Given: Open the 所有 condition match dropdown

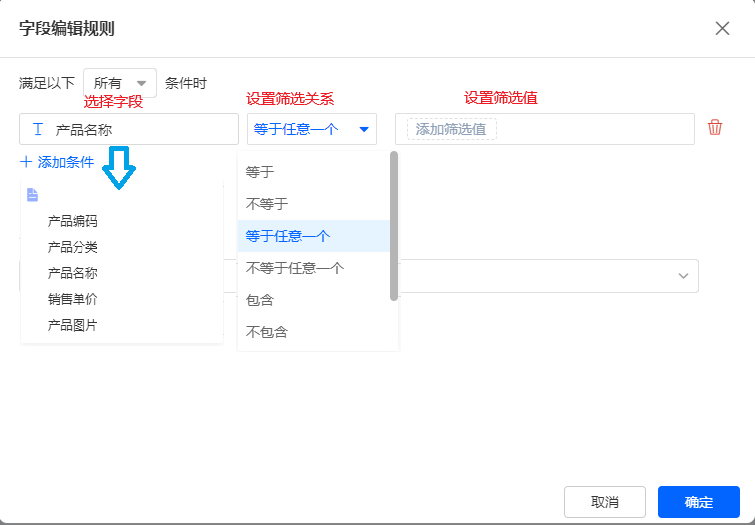Looking at the screenshot, I should click(120, 83).
